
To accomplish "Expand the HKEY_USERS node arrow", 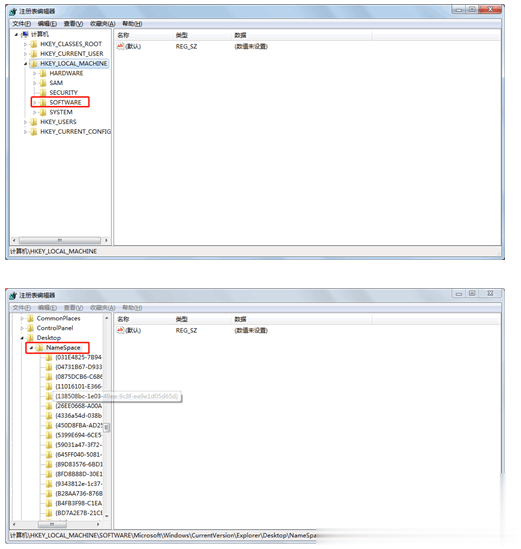I will pos(25,122).
